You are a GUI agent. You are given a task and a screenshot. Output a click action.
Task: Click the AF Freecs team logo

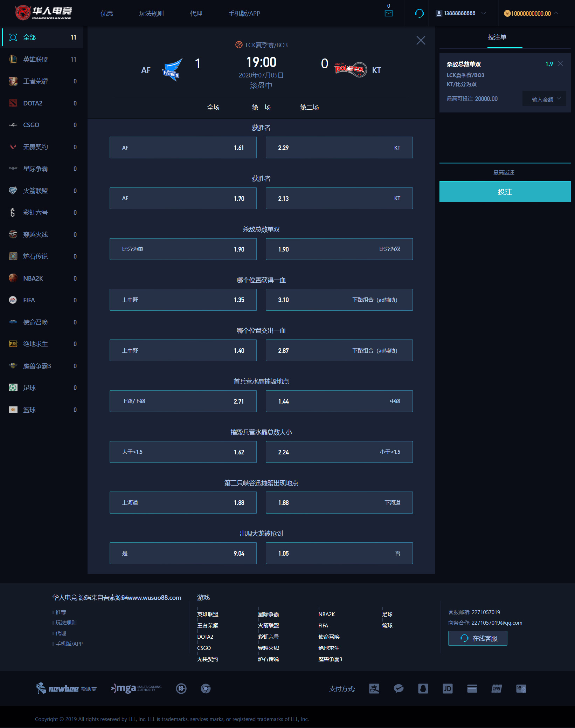coord(172,70)
